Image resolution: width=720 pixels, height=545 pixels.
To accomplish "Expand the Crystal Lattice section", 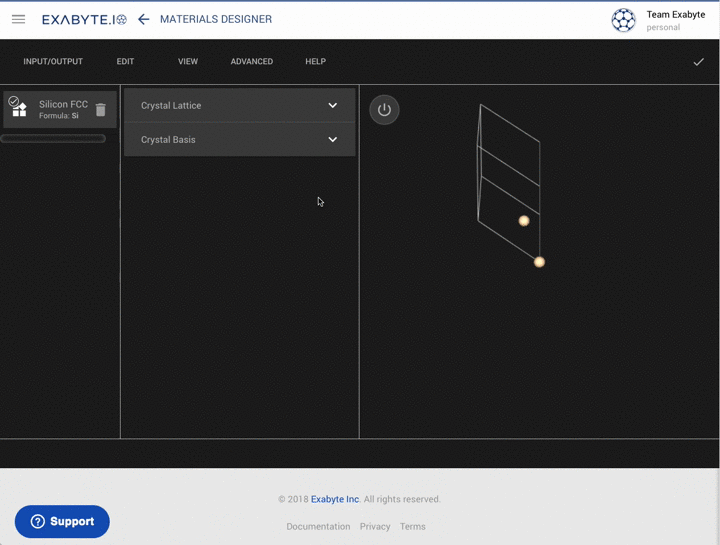I will click(x=239, y=105).
